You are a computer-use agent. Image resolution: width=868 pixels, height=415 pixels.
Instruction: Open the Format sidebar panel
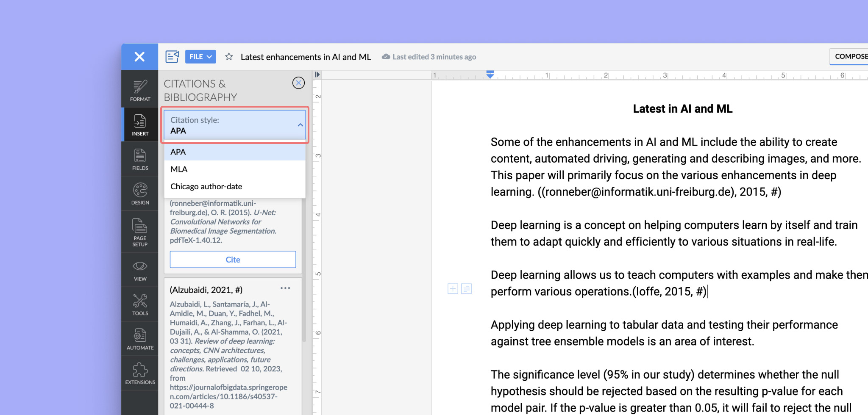click(x=140, y=91)
